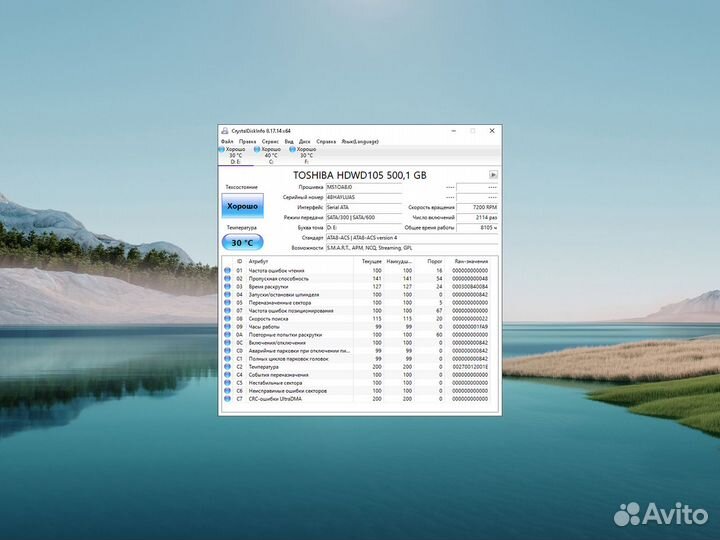Click status orb for attribute 08 row
The width and height of the screenshot is (720, 540).
click(x=227, y=319)
